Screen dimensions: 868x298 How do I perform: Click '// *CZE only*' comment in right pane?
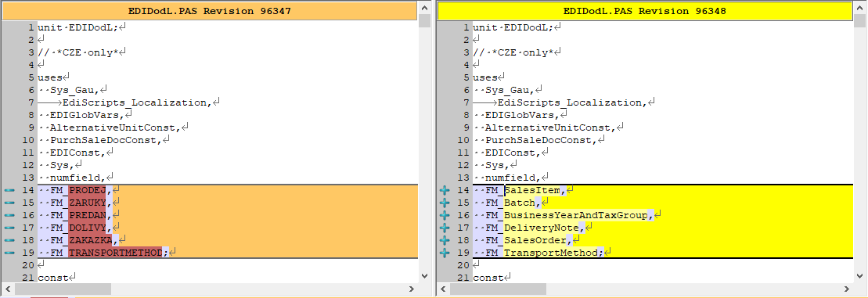point(513,52)
